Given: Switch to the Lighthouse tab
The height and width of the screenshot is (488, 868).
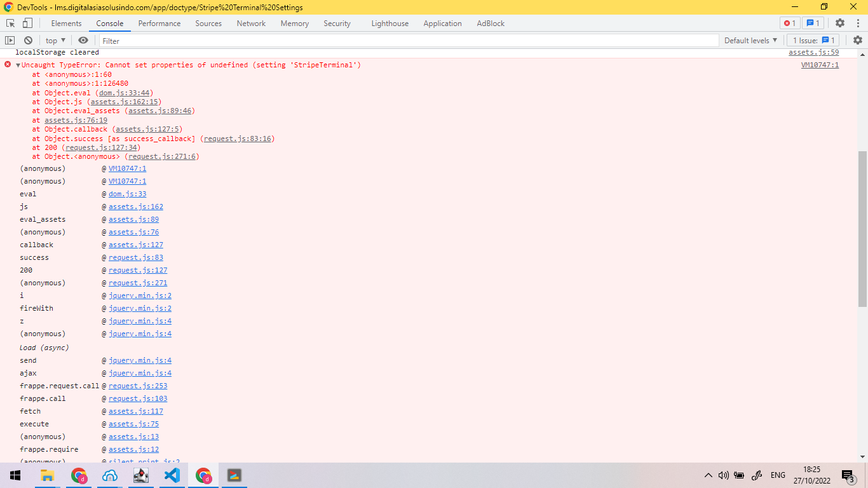Looking at the screenshot, I should (x=390, y=24).
